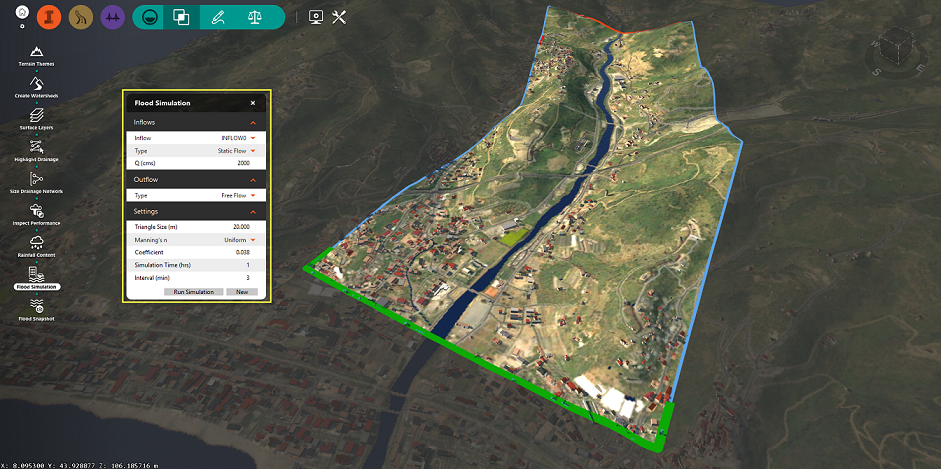Click the Home icon in top toolbar
This screenshot has width=941, height=469.
click(22, 13)
